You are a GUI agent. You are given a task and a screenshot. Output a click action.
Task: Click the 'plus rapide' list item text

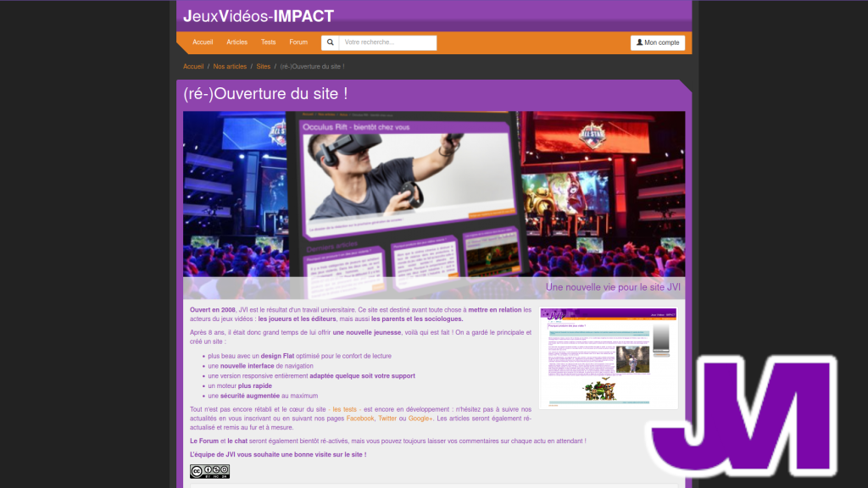tap(254, 385)
